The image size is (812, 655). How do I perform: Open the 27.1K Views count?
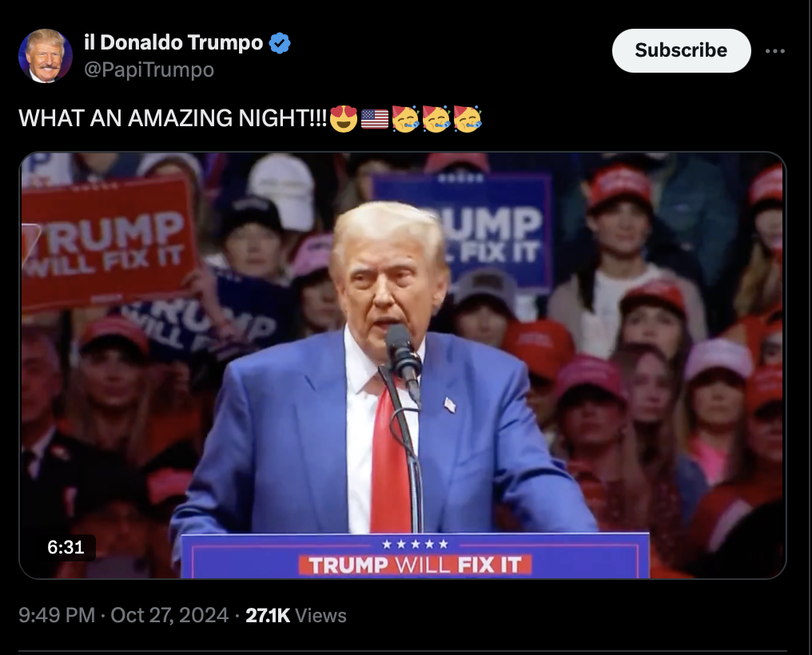[x=296, y=615]
